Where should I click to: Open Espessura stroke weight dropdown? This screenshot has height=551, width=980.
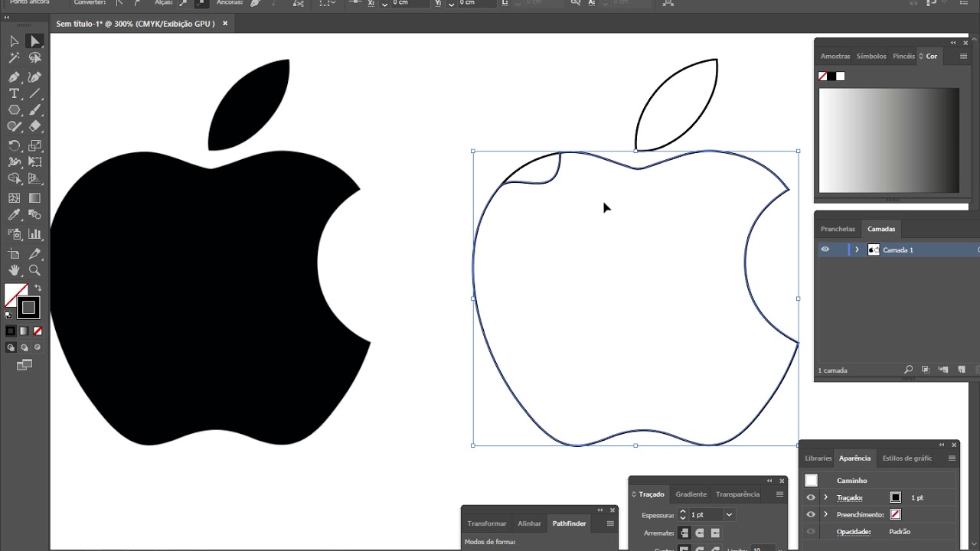[729, 515]
